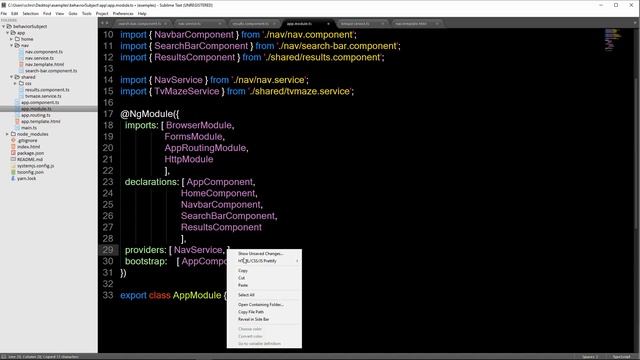
Task: Choose Copy in the context menu
Action: pos(264,271)
